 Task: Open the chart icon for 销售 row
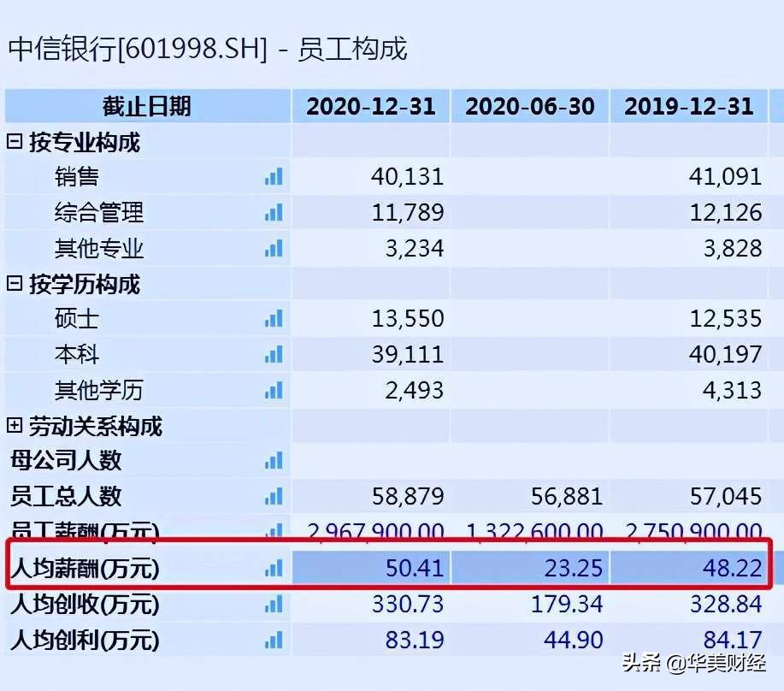(x=274, y=177)
